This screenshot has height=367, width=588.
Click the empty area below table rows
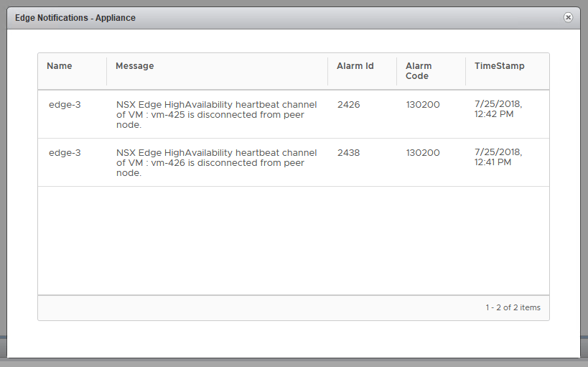click(x=293, y=241)
